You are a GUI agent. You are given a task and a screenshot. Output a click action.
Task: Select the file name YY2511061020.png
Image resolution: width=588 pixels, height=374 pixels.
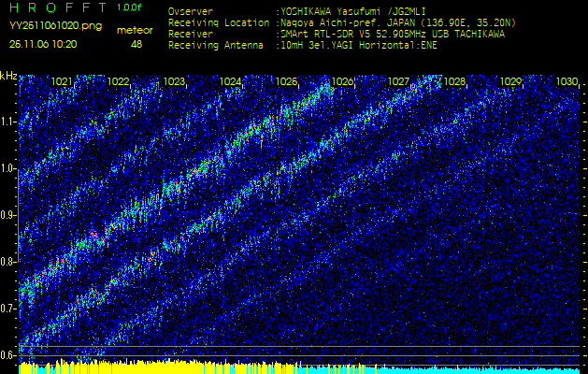pyautogui.click(x=55, y=26)
